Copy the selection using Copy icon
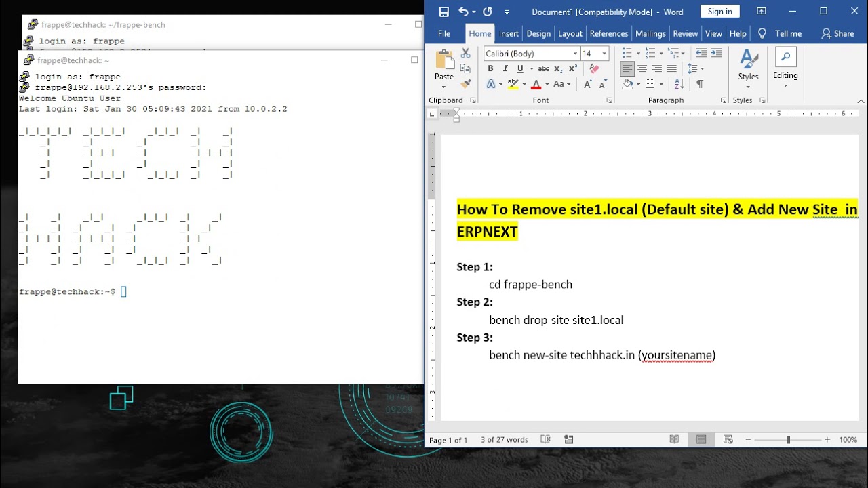868x488 pixels. click(465, 68)
